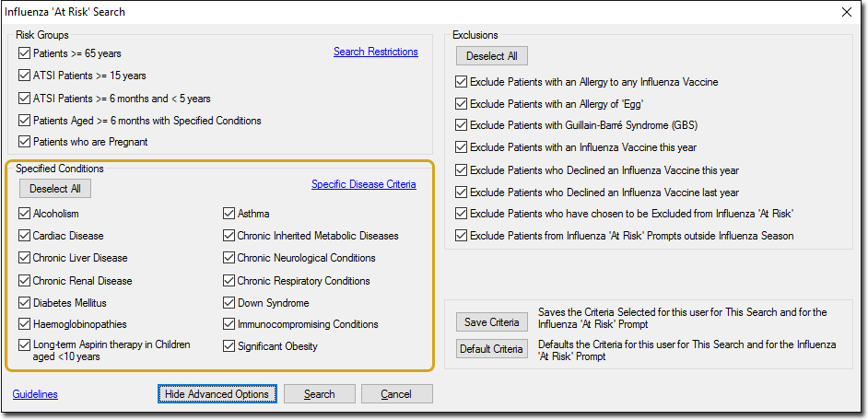868x420 pixels.
Task: Toggle Exclude Patients with Allergy of 'Egg'
Action: click(462, 103)
